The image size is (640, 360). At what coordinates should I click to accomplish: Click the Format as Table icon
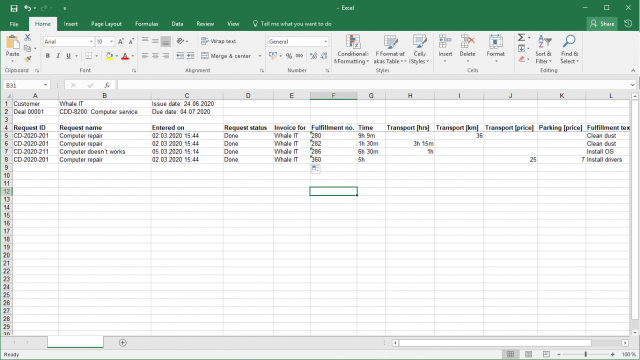(390, 42)
